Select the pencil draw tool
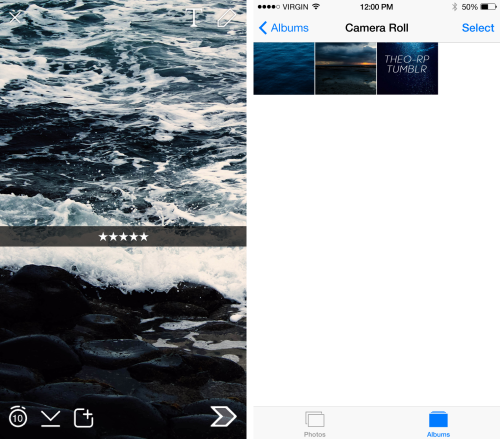The width and height of the screenshot is (500, 439). click(227, 18)
